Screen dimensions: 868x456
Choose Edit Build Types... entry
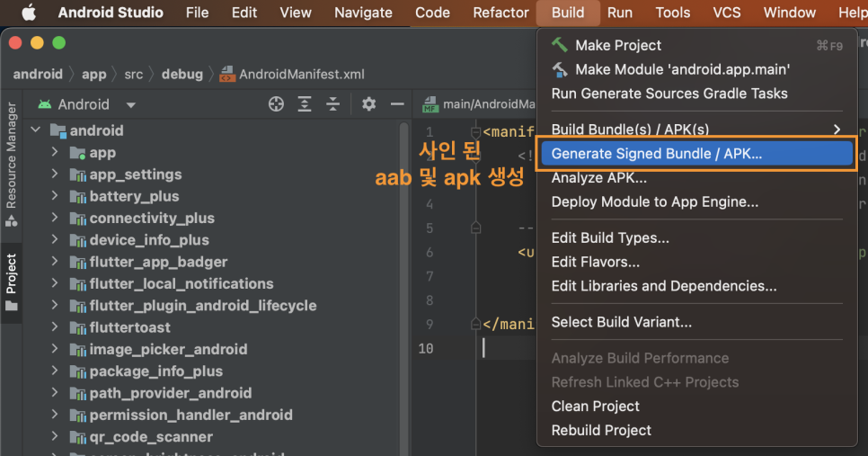[x=697, y=237]
